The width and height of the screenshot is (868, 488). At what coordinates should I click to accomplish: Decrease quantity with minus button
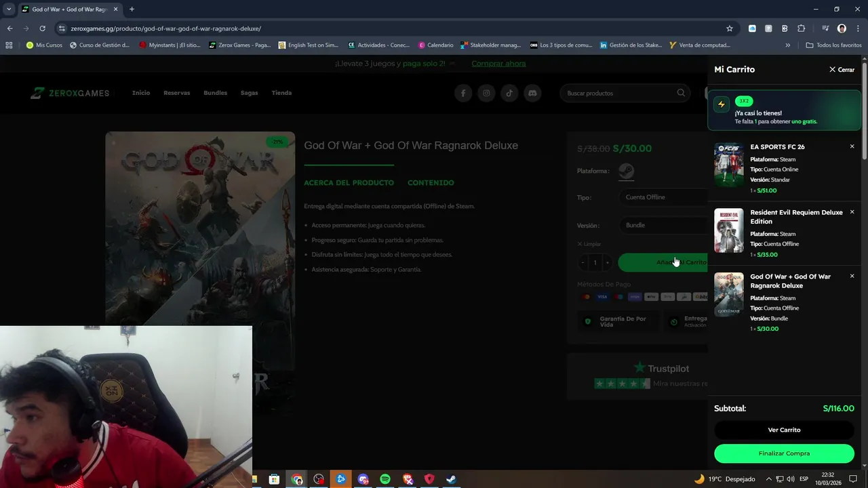tap(583, 263)
